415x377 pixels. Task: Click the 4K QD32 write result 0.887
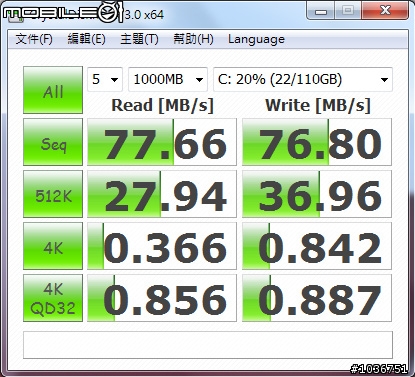pyautogui.click(x=317, y=298)
